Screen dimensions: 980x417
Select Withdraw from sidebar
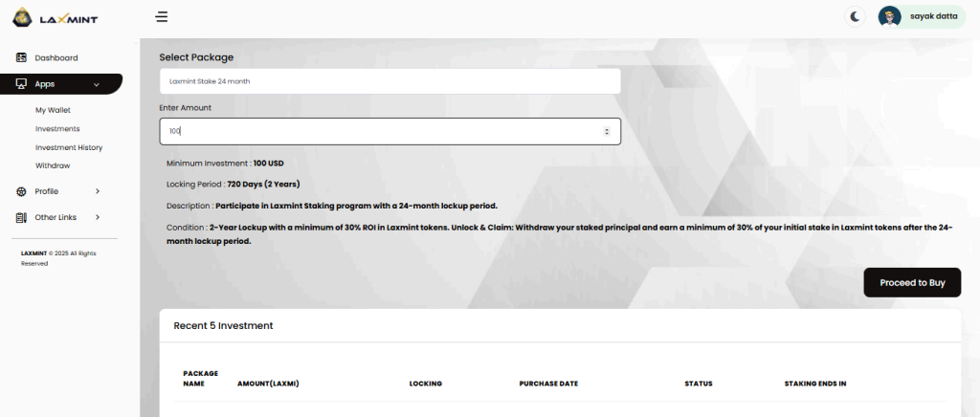pyautogui.click(x=53, y=165)
